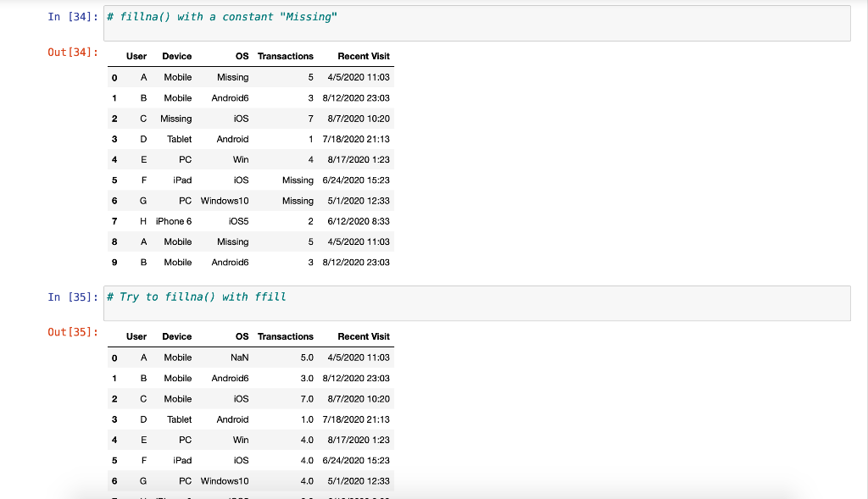
Task: Click the OS column header in Out[34] table
Action: (242, 56)
